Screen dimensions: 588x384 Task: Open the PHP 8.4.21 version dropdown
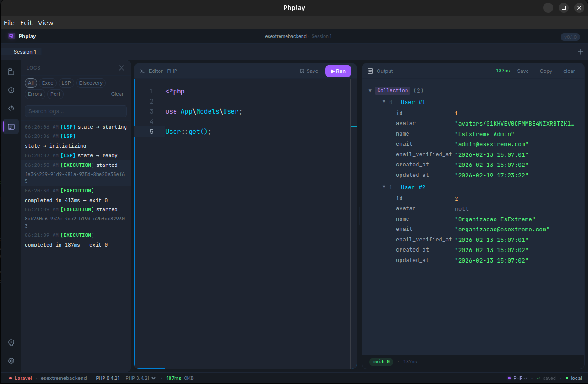[x=141, y=378]
